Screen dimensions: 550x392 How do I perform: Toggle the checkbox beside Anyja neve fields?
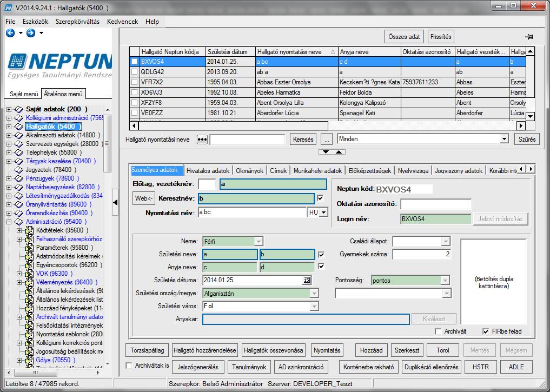pos(321,267)
